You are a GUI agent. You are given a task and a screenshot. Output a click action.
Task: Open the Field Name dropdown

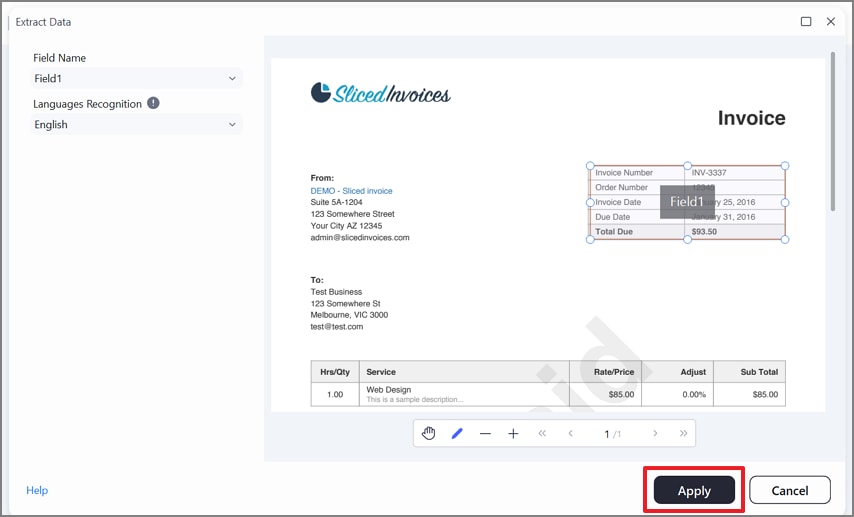point(136,78)
